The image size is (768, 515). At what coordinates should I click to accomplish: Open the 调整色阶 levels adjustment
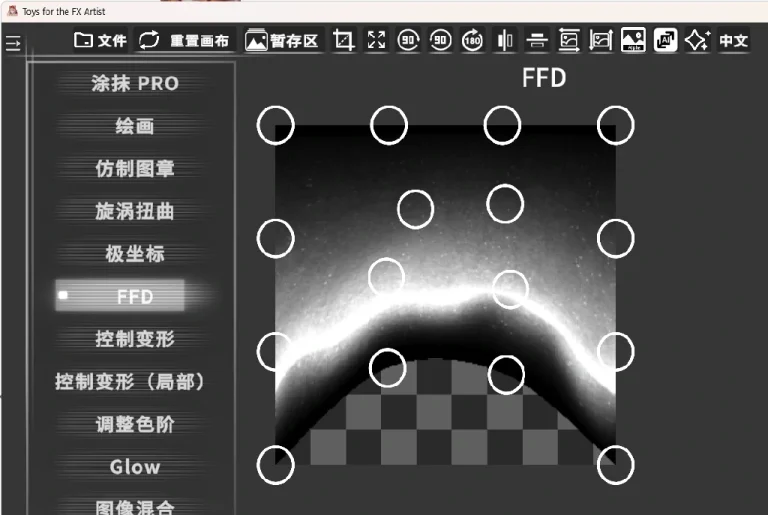[x=135, y=424]
